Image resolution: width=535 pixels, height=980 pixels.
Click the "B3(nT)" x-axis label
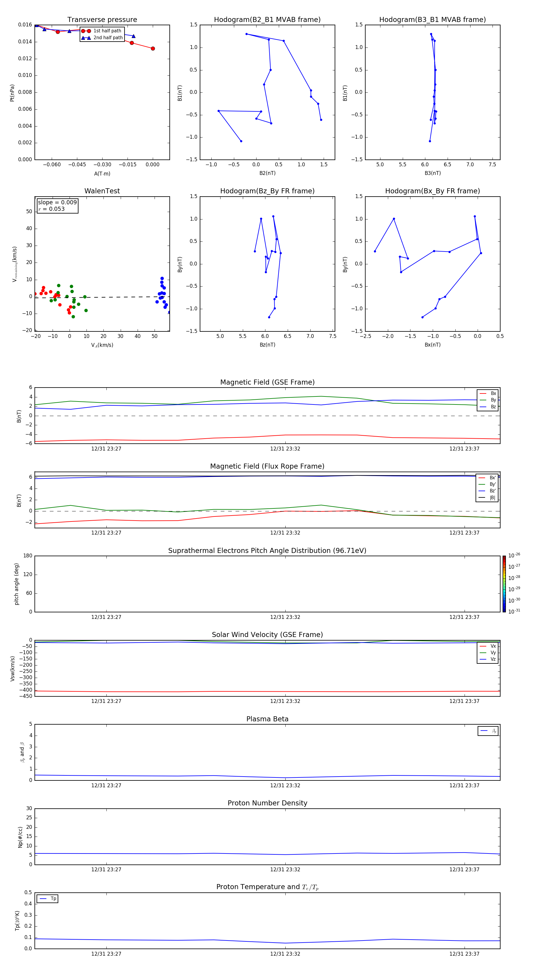pyautogui.click(x=432, y=173)
